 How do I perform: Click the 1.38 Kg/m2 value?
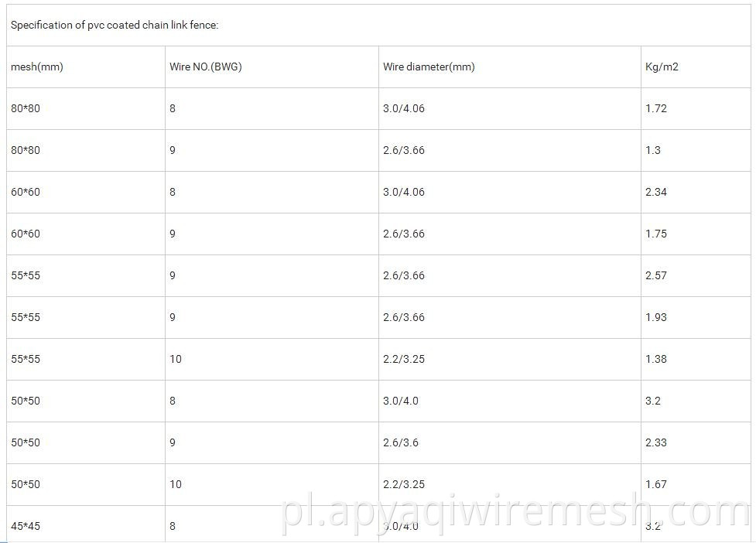tap(655, 359)
